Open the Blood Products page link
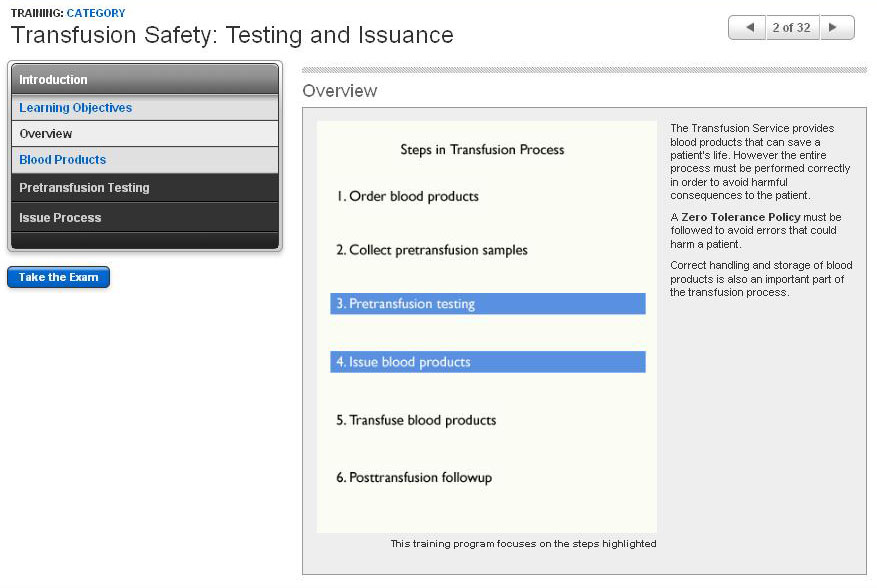This screenshot has width=877, height=588. point(63,160)
